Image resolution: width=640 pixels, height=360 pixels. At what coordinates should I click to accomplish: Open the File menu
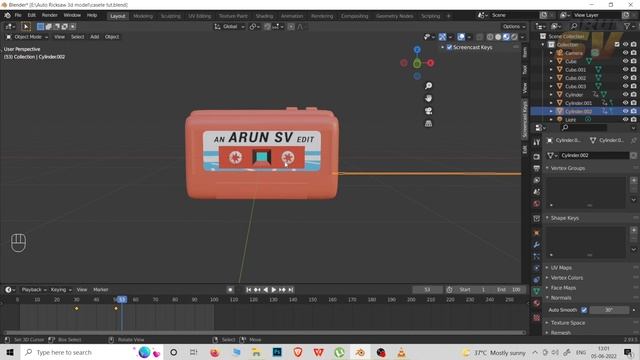point(18,16)
